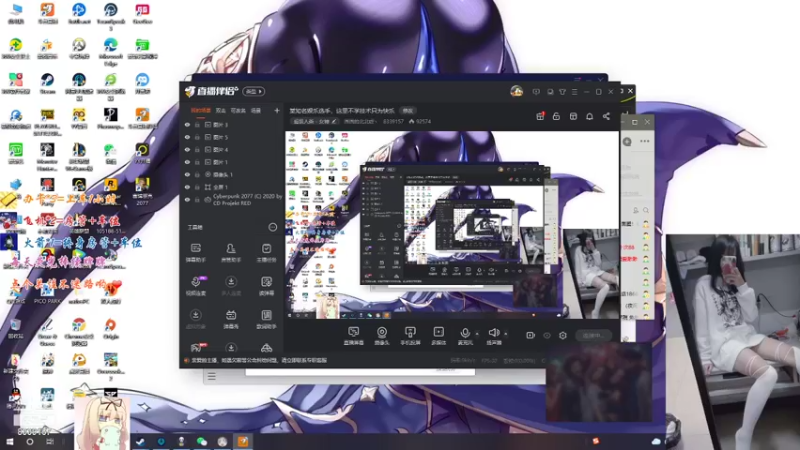Edit the live category 女神 tag
The height and width of the screenshot is (450, 800).
point(314,121)
